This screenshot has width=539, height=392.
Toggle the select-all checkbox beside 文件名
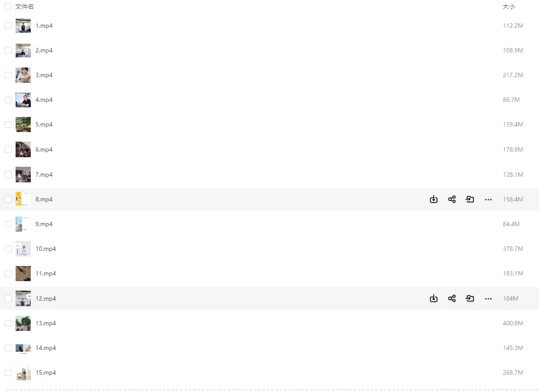(x=8, y=6)
